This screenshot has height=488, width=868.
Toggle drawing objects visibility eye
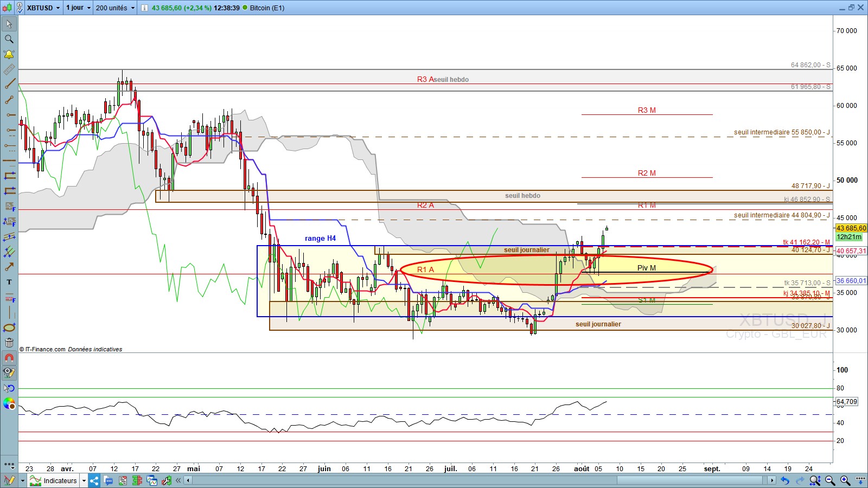pos(9,373)
